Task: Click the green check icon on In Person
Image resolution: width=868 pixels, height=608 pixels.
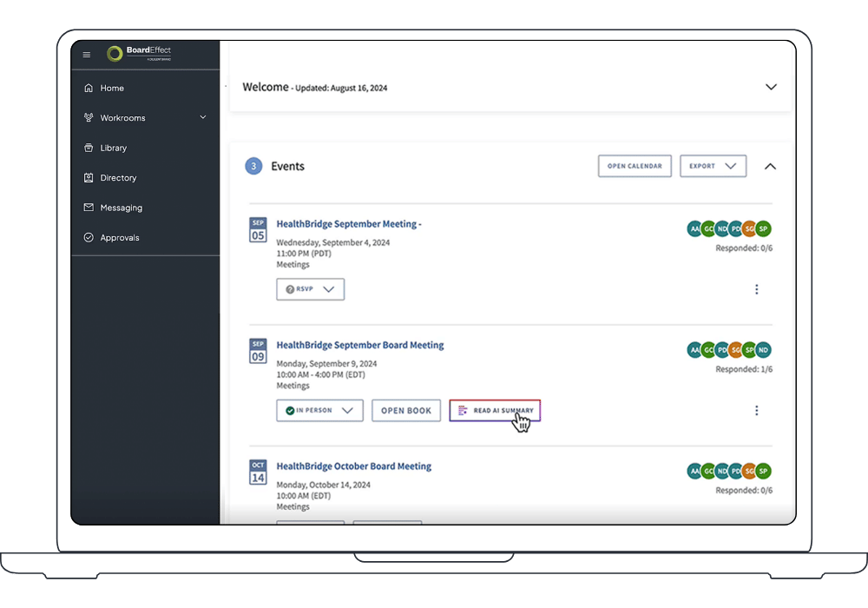Action: point(290,411)
